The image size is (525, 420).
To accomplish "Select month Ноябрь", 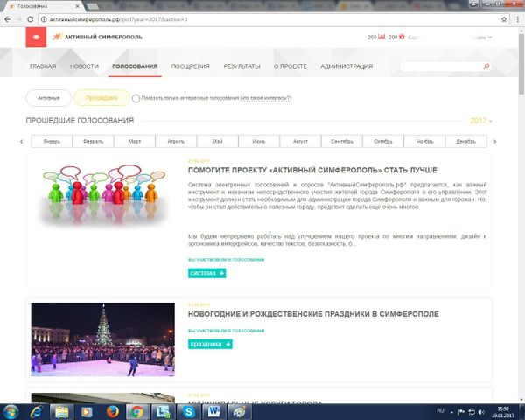I will 424,142.
